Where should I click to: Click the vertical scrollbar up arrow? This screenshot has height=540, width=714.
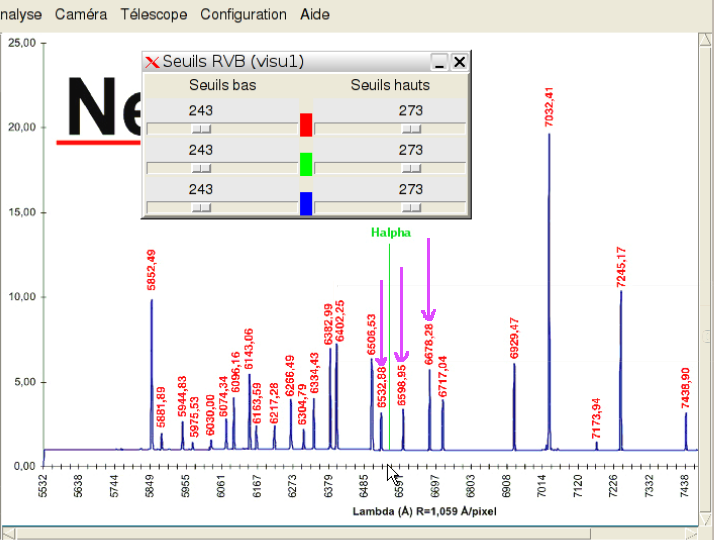[x=706, y=40]
